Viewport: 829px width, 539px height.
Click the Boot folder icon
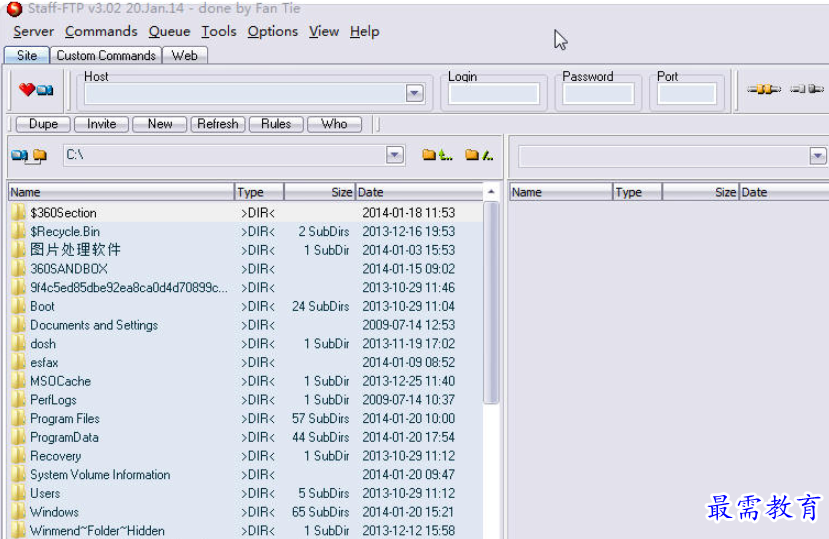(18, 306)
